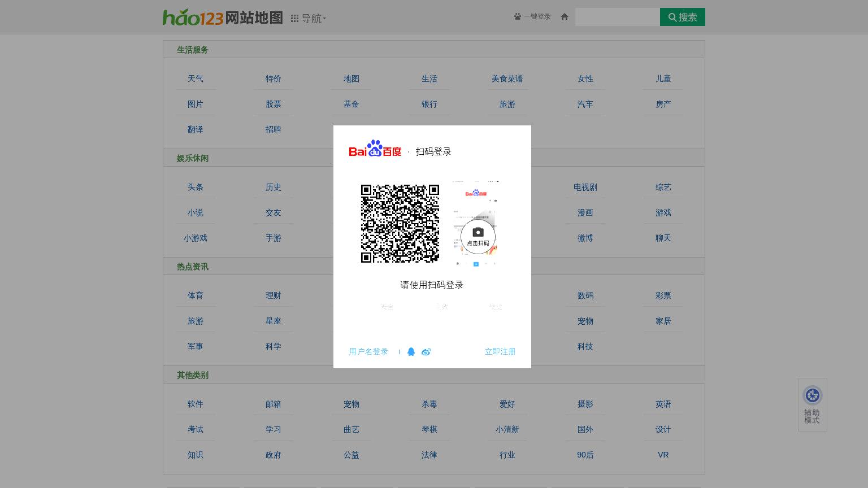
Task: Click the green 搜索 button
Action: 683,17
